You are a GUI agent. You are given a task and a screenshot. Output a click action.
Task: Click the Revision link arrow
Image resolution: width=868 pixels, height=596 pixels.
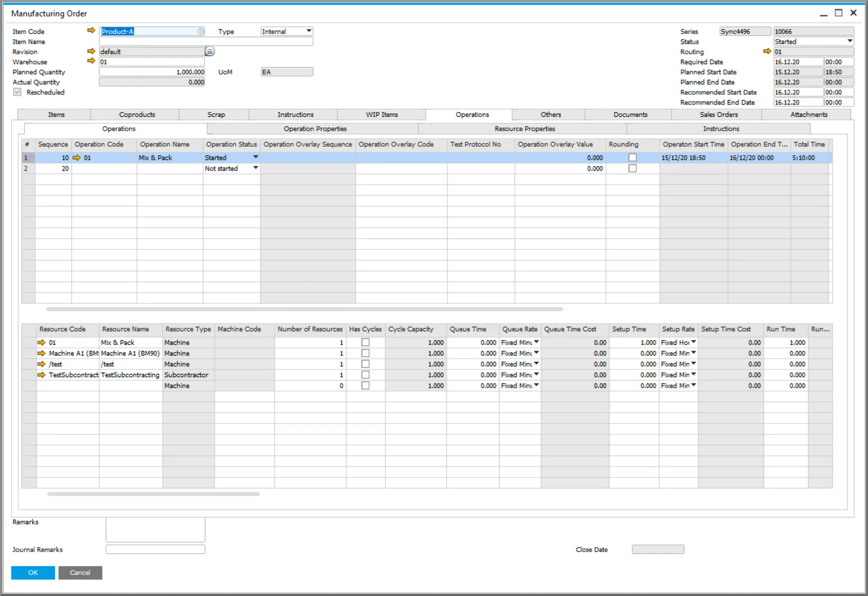point(91,52)
